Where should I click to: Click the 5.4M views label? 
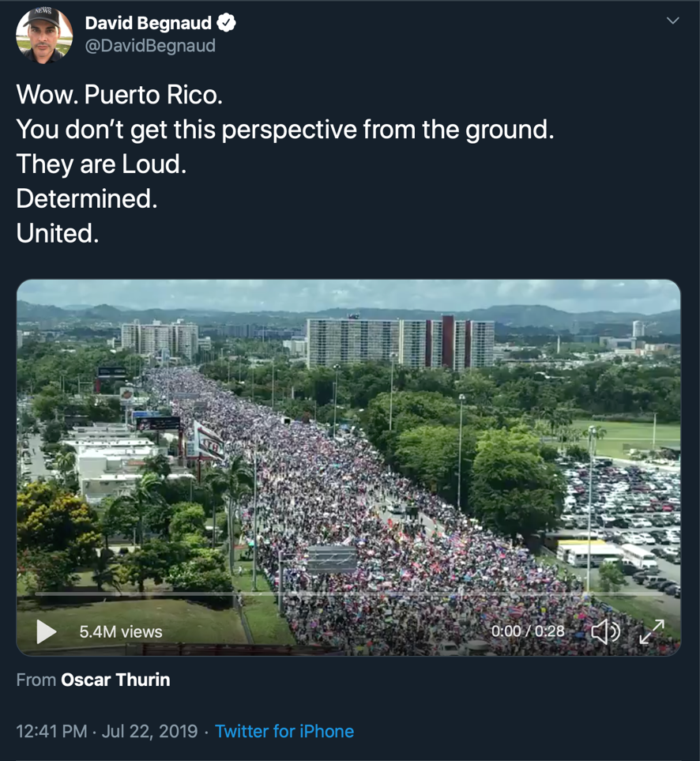[x=121, y=632]
